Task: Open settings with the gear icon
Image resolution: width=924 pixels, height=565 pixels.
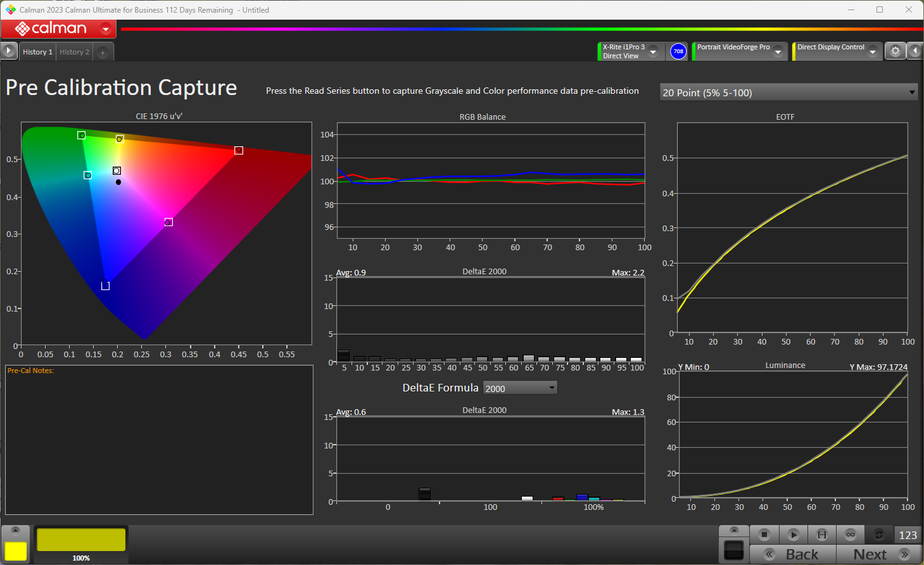Action: (x=895, y=51)
